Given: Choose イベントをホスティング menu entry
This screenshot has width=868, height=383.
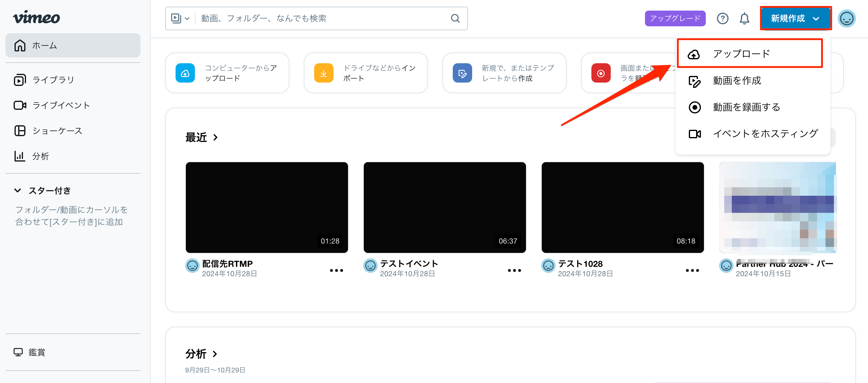Looking at the screenshot, I should tap(753, 134).
